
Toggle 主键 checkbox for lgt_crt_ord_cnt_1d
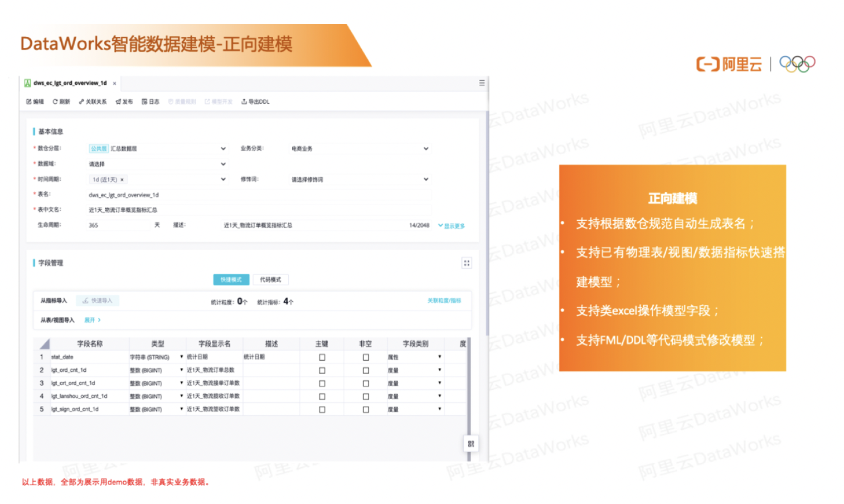click(322, 384)
